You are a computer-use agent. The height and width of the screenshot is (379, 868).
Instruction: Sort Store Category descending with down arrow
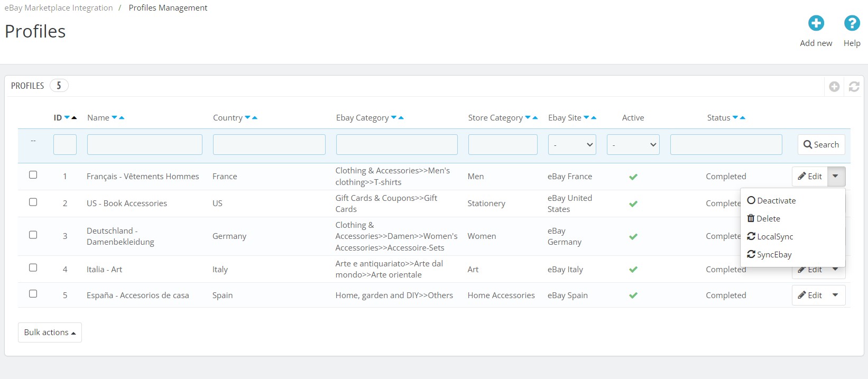tap(528, 118)
